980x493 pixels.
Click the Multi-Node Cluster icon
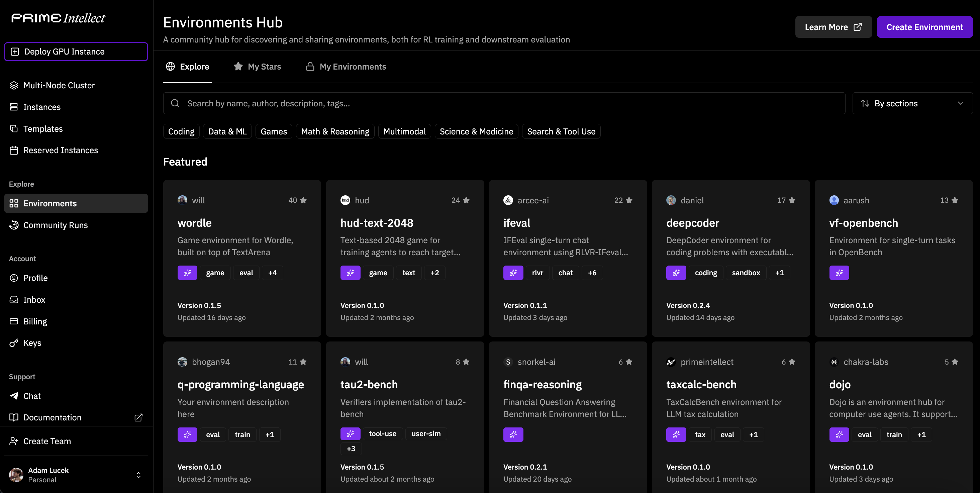(x=14, y=85)
